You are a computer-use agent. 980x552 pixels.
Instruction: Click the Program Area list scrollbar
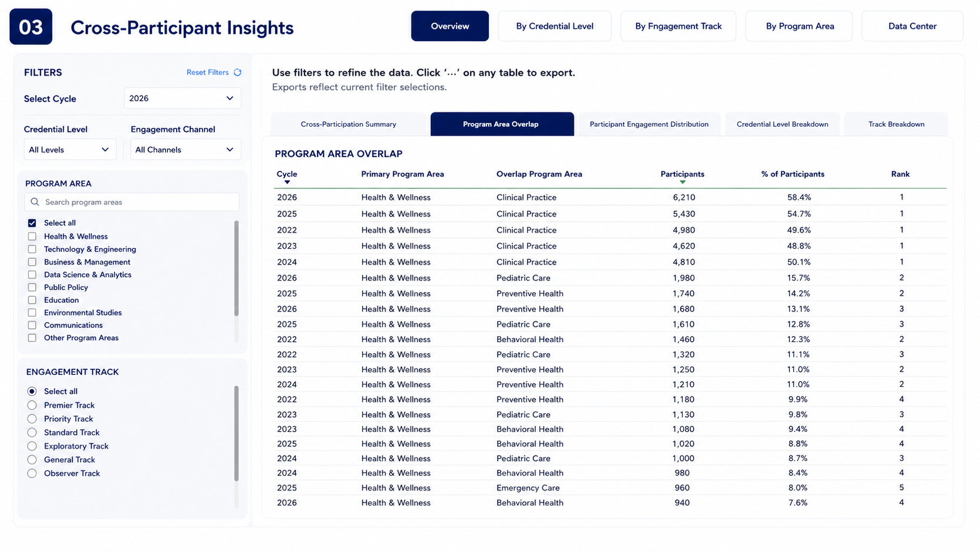tap(236, 268)
